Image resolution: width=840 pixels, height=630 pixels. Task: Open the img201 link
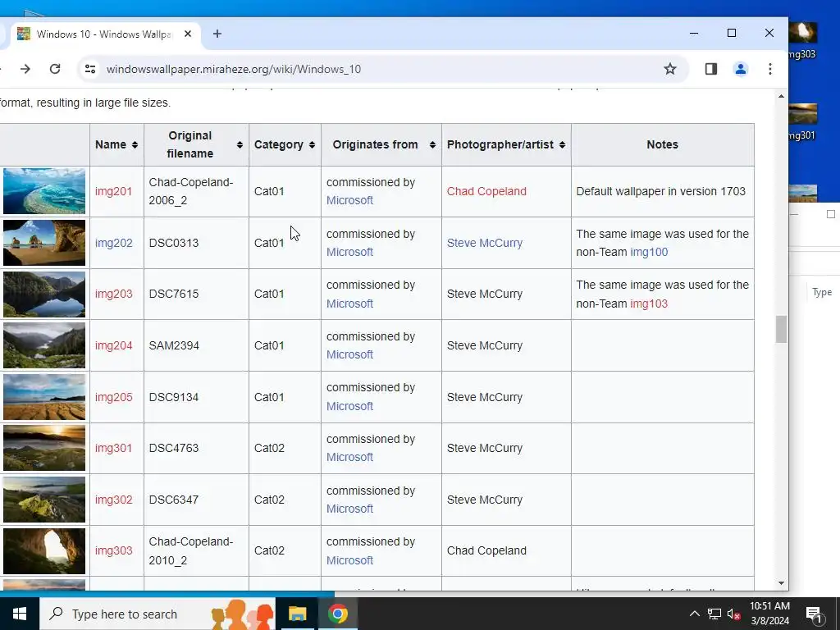click(113, 191)
